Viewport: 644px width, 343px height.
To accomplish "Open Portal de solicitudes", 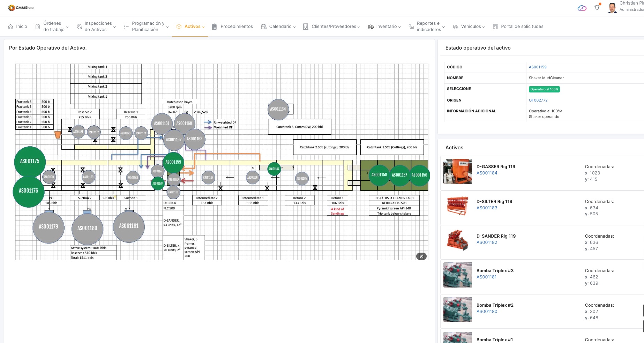I will point(522,27).
